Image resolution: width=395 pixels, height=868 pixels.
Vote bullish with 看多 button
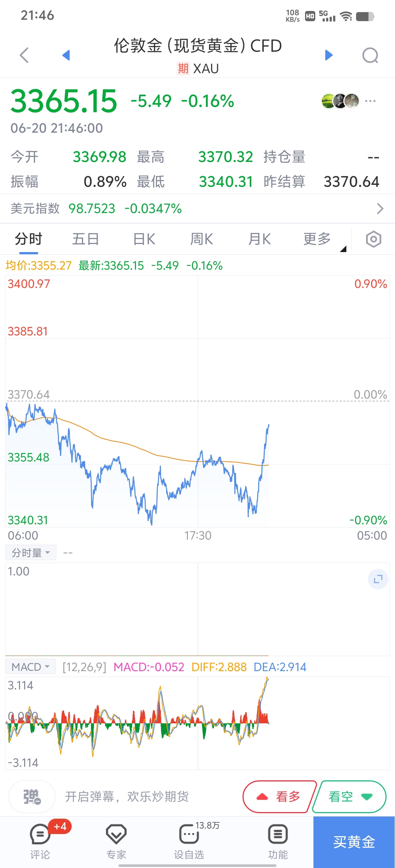(279, 796)
